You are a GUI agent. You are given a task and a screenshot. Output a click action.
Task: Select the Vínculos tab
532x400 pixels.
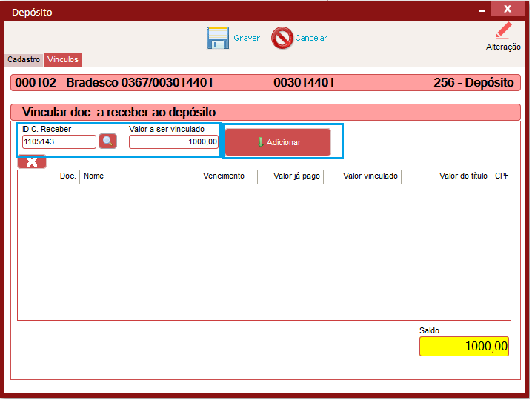coord(63,59)
